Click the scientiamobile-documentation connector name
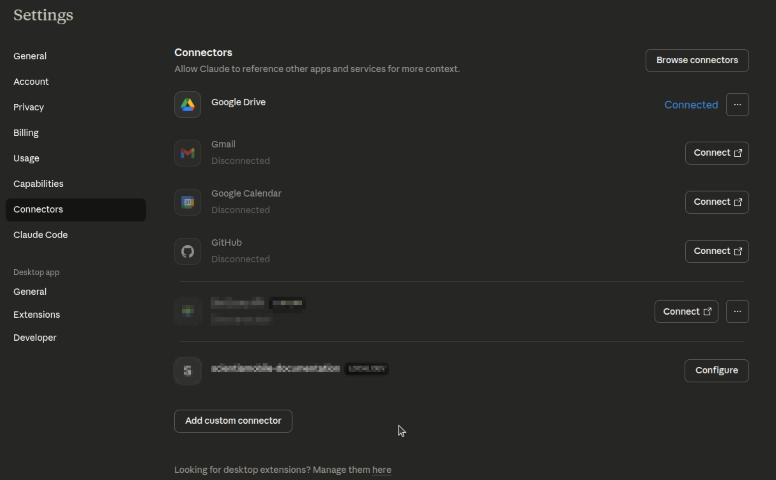 coord(276,368)
